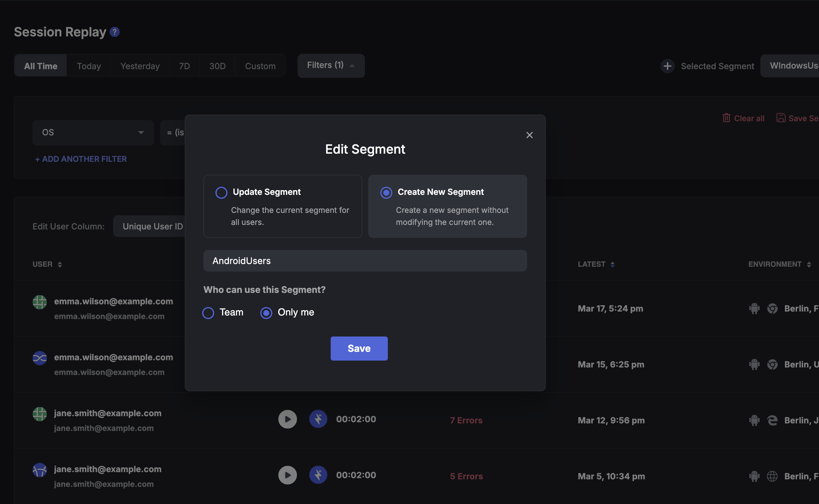This screenshot has height=504, width=819.
Task: Click lightning icon on 5 Errors session row
Action: coord(318,475)
